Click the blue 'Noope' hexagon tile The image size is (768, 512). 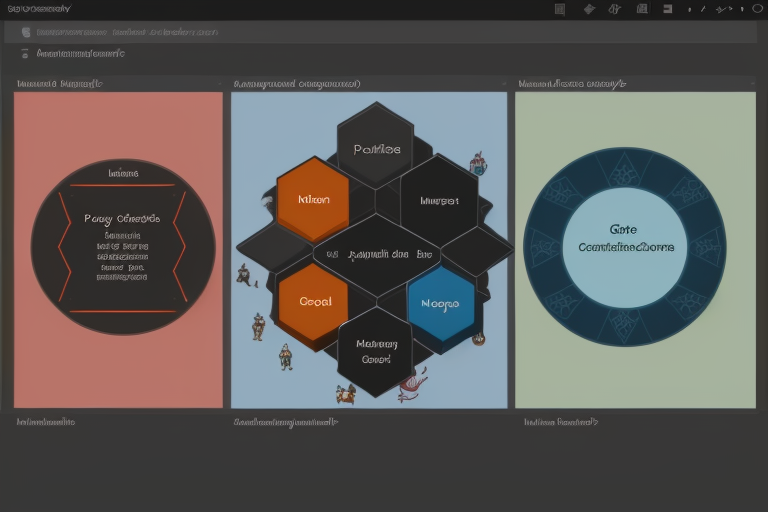[x=440, y=303]
